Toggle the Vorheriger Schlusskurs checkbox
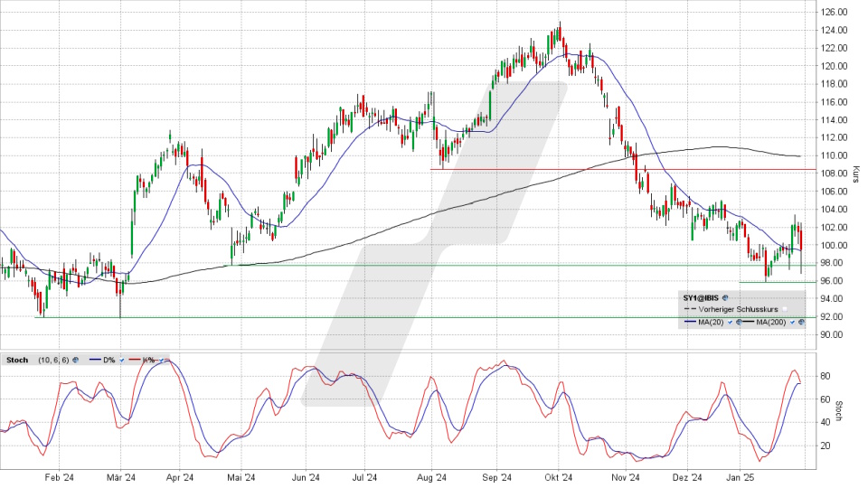 coord(785,309)
